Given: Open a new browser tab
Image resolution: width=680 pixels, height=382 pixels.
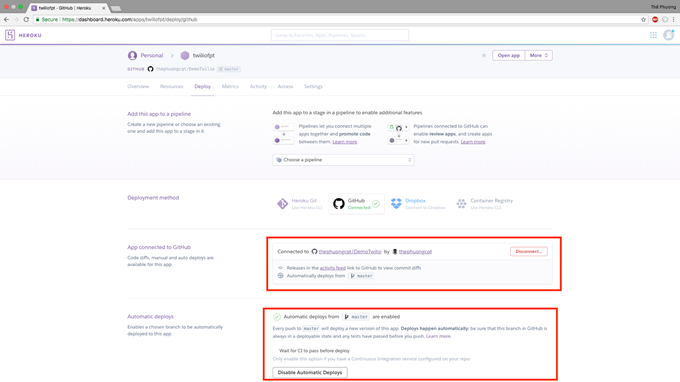Looking at the screenshot, I should point(116,8).
